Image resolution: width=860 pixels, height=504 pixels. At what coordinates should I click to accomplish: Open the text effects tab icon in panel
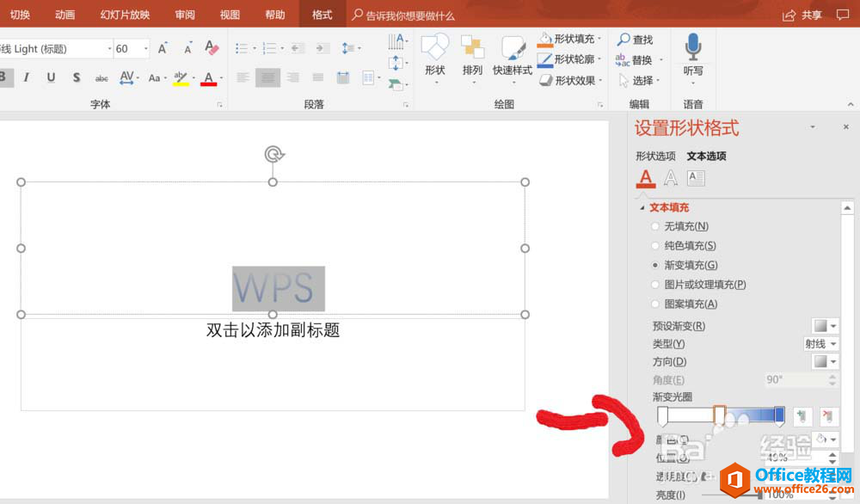671,178
